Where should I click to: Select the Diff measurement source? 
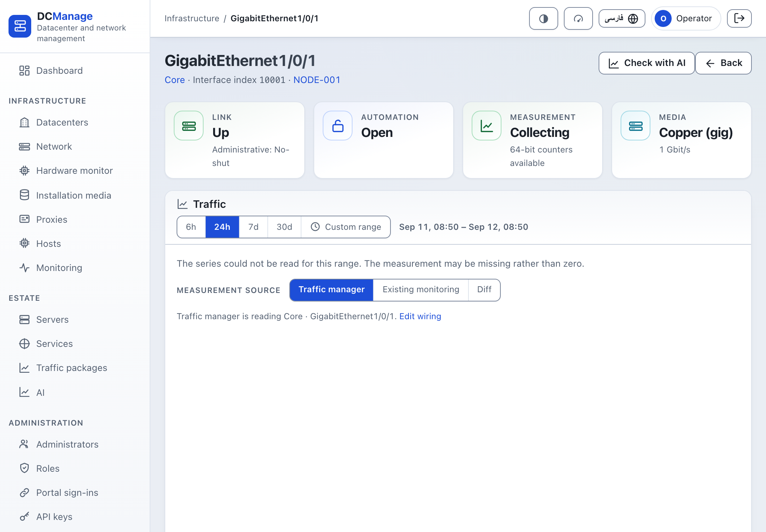pyautogui.click(x=484, y=290)
